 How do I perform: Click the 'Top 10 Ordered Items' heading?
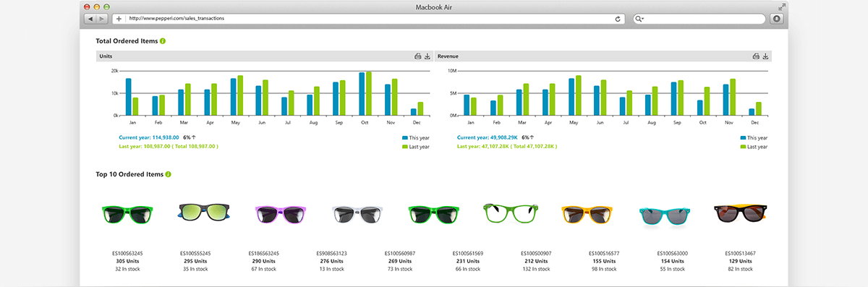click(x=129, y=174)
